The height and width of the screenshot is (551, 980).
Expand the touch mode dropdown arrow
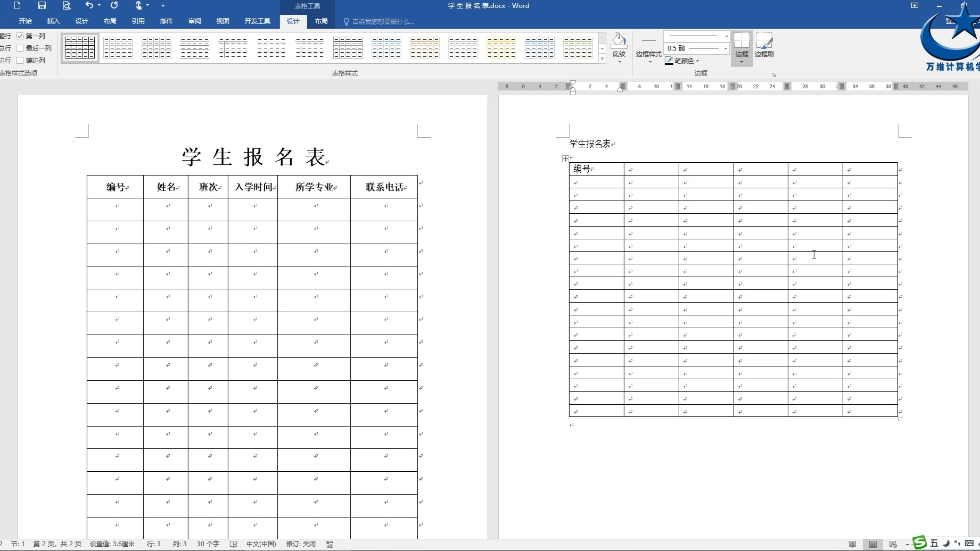tap(148, 5)
